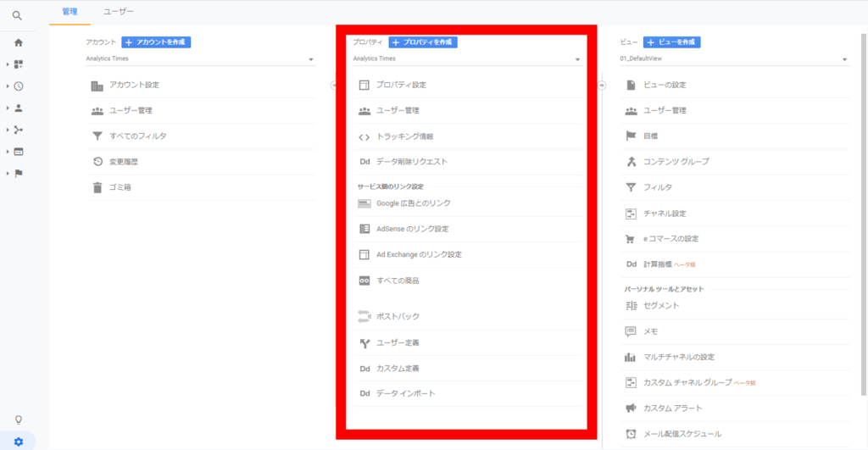This screenshot has width=868, height=450.
Task: Click the flag icon next to 目標
Action: [631, 136]
